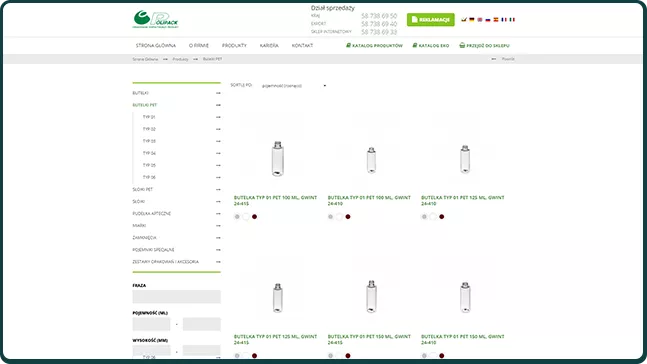Click inside the Fraza search field
Image resolution: width=647 pixels, height=364 pixels.
[177, 297]
